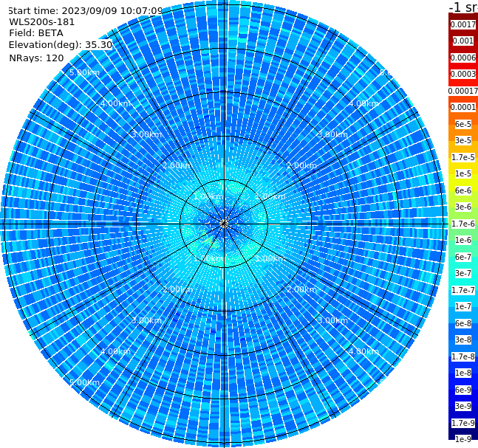Click the 6e-9 colorbar label
Screen dimensions: 478x448
point(463,390)
